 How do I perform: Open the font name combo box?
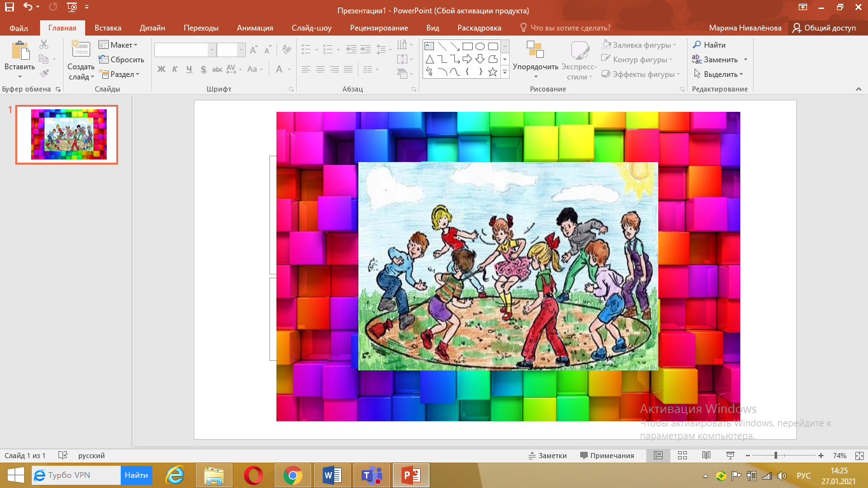186,50
